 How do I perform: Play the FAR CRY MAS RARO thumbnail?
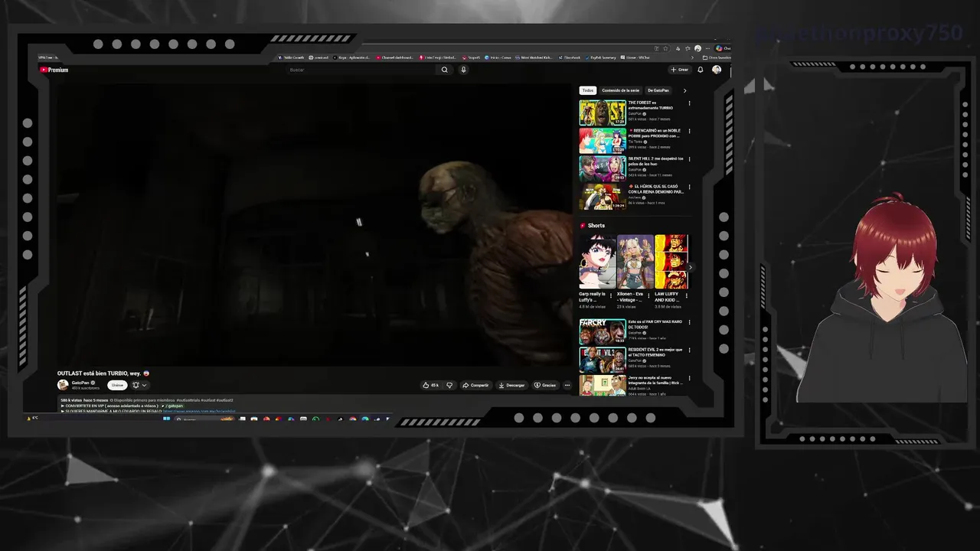coord(603,332)
